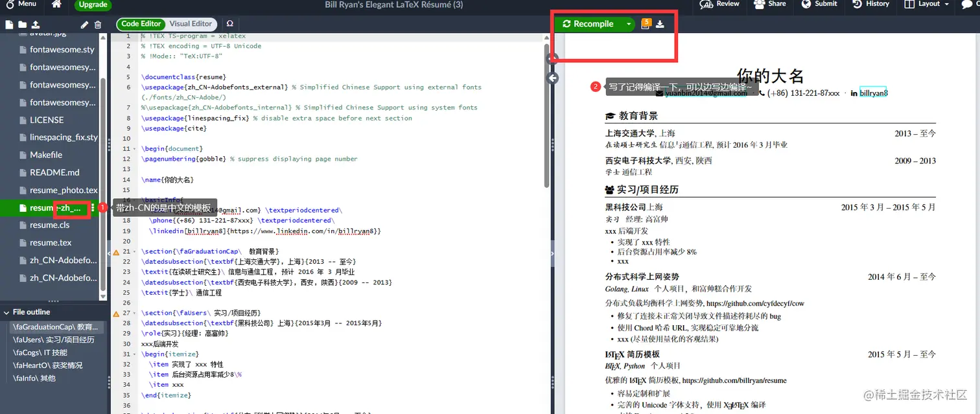Click the Recompile button
Viewport: 980px width, 414px height.
pyautogui.click(x=588, y=24)
